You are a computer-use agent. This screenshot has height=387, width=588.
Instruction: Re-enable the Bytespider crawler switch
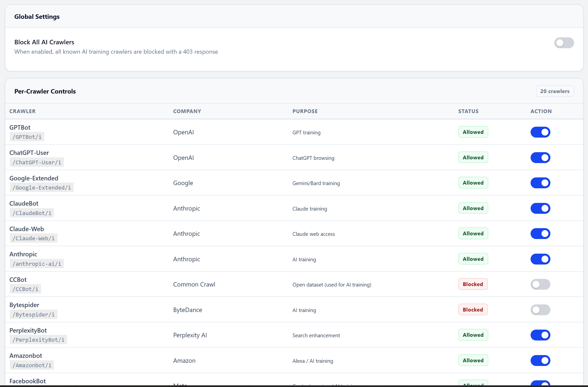(540, 310)
